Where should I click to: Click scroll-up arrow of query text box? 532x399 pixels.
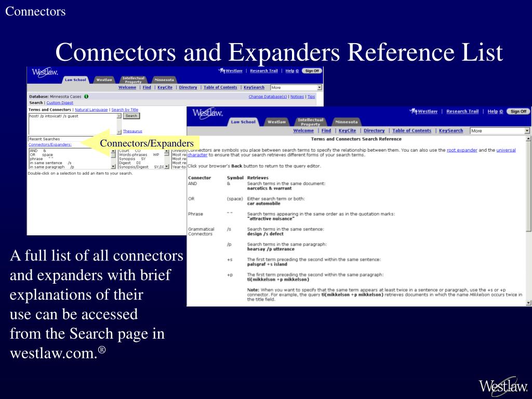[x=119, y=116]
